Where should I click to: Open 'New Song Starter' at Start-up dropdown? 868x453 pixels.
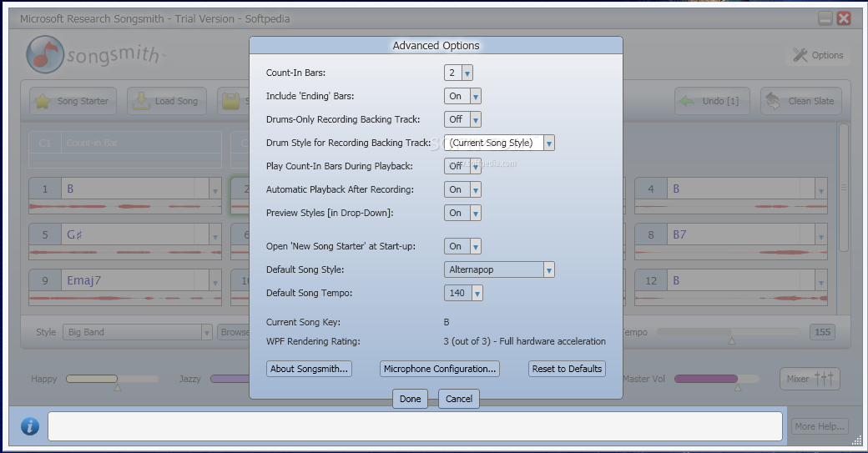[x=476, y=246]
